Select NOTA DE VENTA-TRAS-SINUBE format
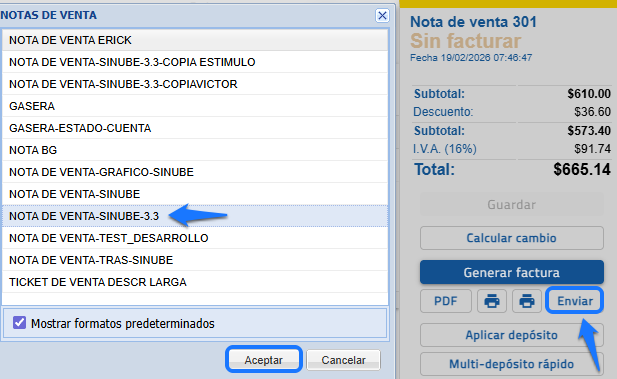The image size is (617, 379). click(195, 260)
